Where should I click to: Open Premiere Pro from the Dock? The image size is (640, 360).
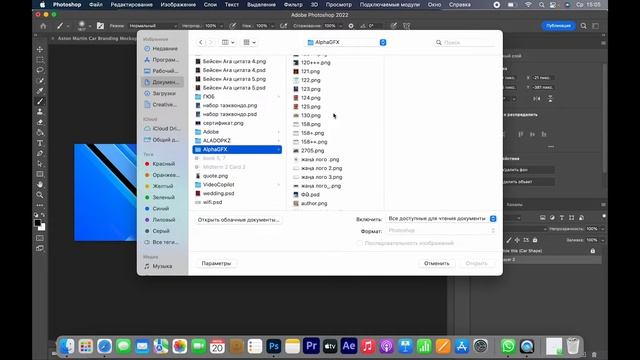[x=311, y=347]
